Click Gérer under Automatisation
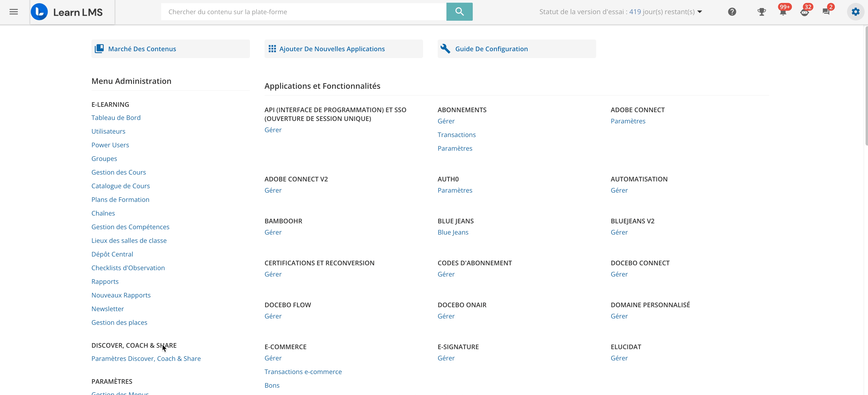 click(619, 190)
